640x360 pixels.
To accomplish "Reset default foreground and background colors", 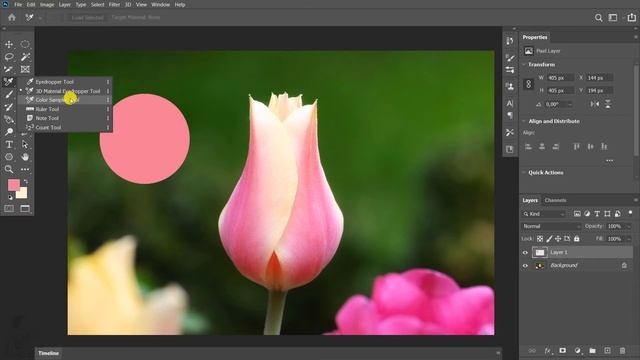I will pos(10,197).
